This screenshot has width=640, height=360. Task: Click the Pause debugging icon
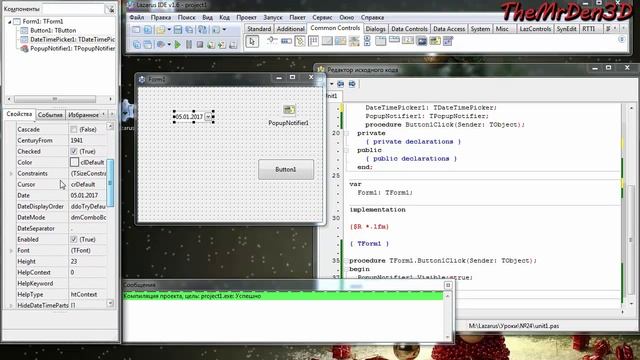click(x=189, y=44)
